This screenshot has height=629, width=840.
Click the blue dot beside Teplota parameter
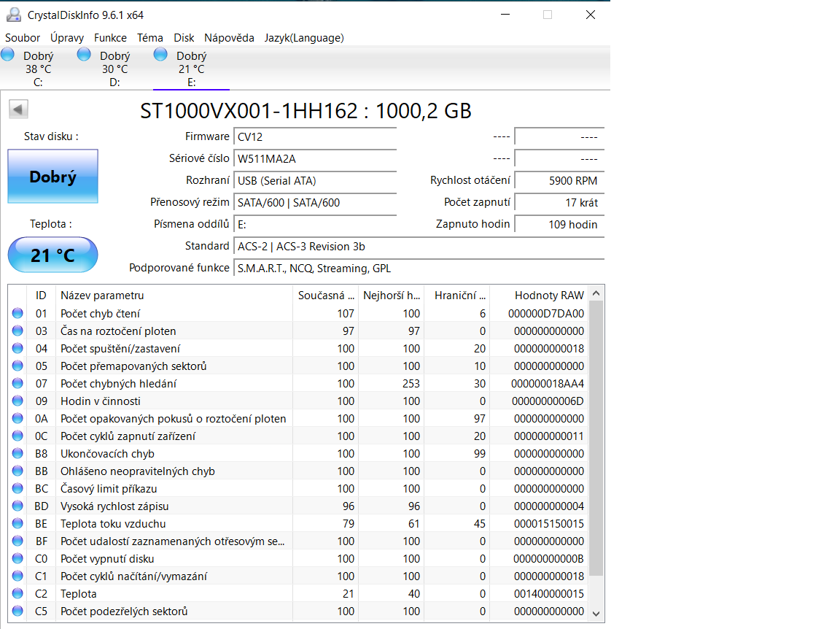17,593
